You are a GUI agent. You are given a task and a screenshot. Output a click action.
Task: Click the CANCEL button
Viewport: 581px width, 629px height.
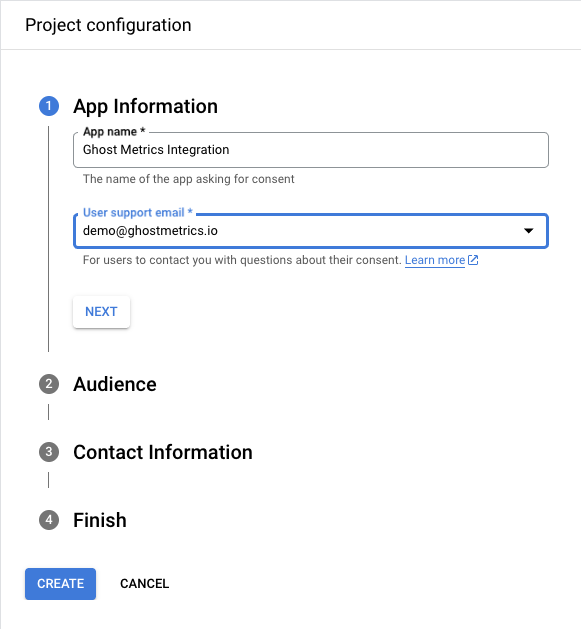(x=144, y=584)
